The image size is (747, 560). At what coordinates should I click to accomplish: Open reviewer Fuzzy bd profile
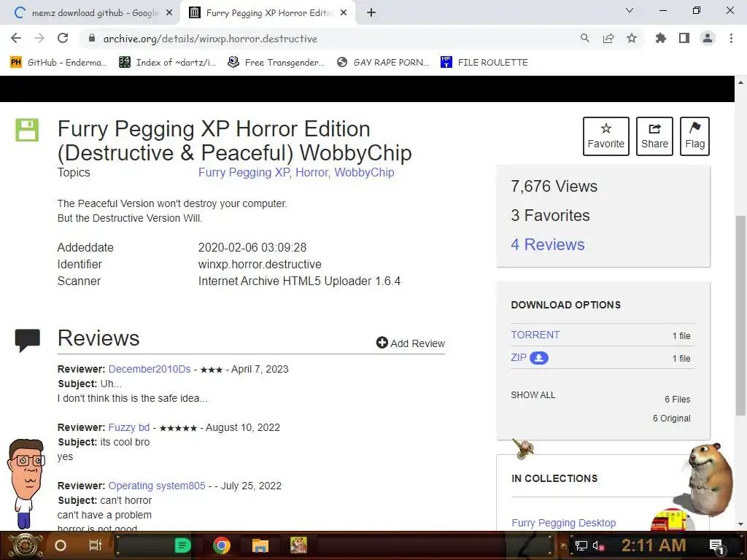tap(129, 427)
